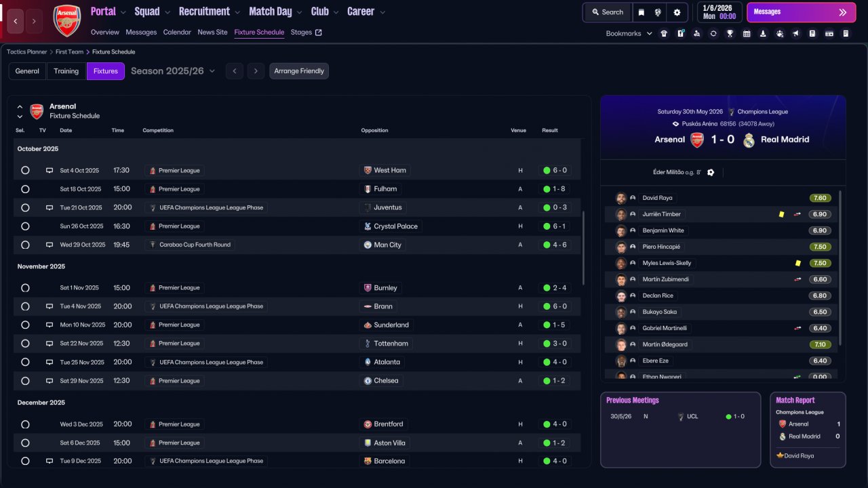This screenshot has height=488, width=868.
Task: Select the Sunderland fixture radio button
Action: coord(25,325)
